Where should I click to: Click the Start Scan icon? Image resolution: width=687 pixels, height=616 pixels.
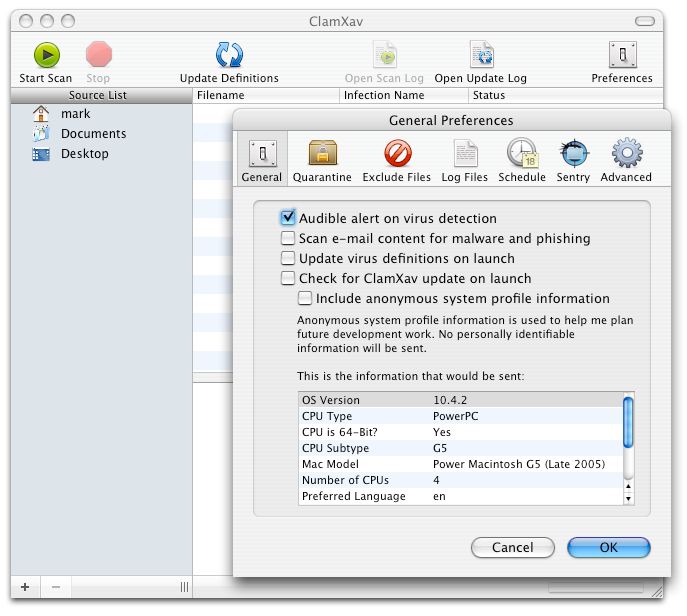[46, 55]
